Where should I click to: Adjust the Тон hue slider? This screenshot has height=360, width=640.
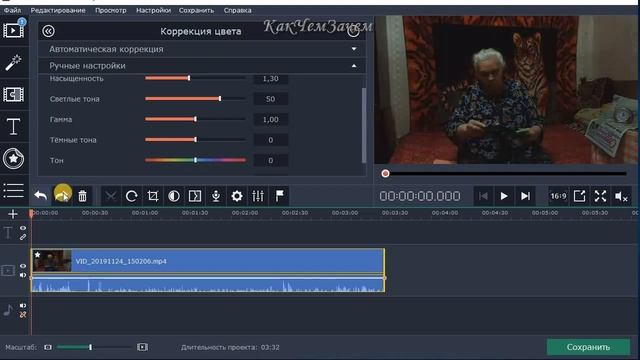click(196, 160)
